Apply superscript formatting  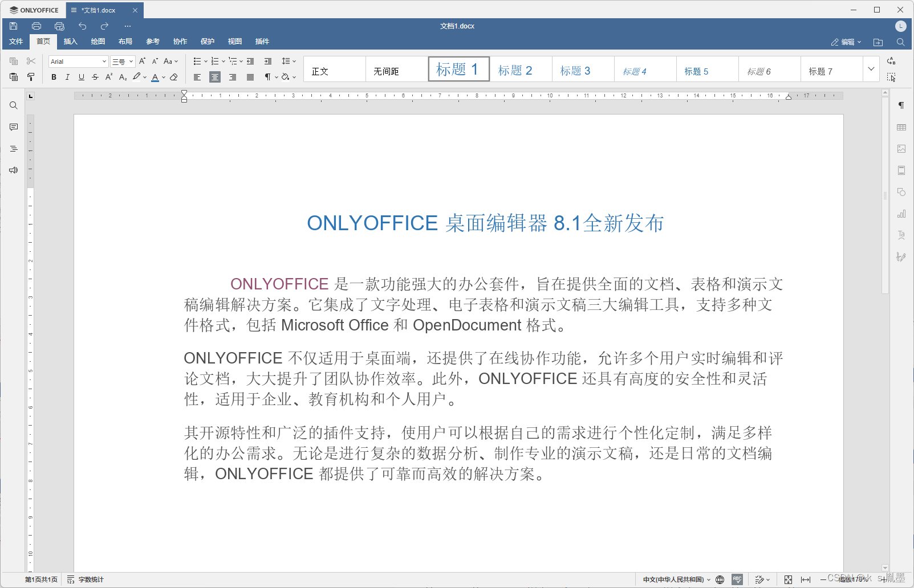tap(109, 77)
